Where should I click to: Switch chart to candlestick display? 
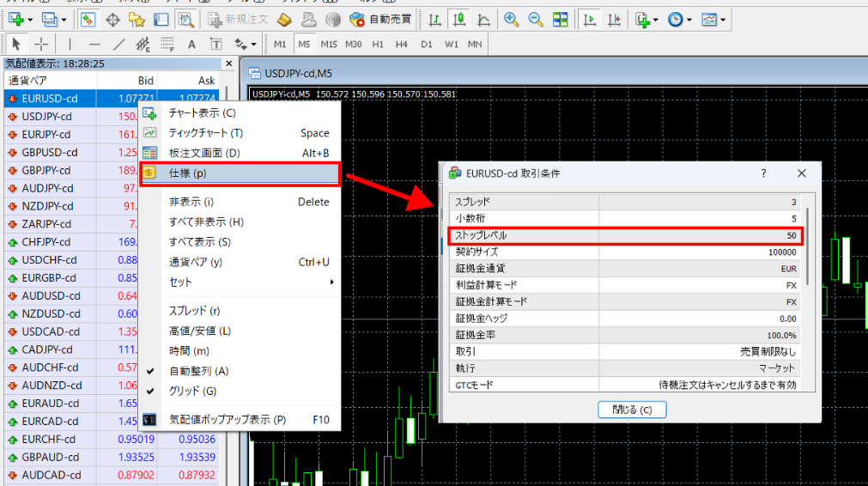click(x=460, y=19)
